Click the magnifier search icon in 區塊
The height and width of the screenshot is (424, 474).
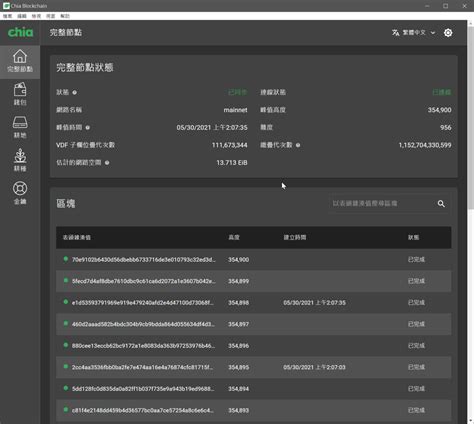pos(441,204)
